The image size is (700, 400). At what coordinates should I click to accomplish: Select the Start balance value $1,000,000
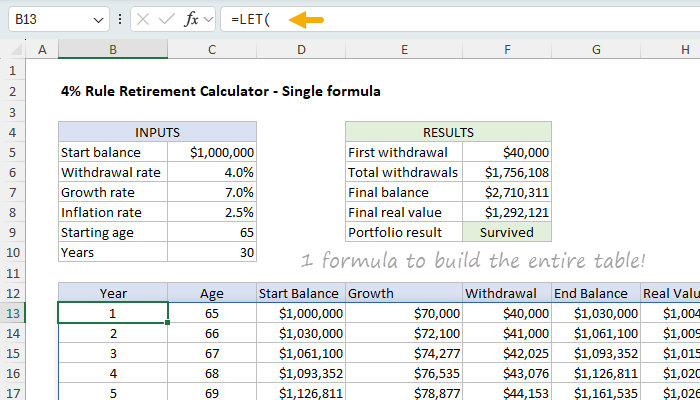[x=212, y=152]
